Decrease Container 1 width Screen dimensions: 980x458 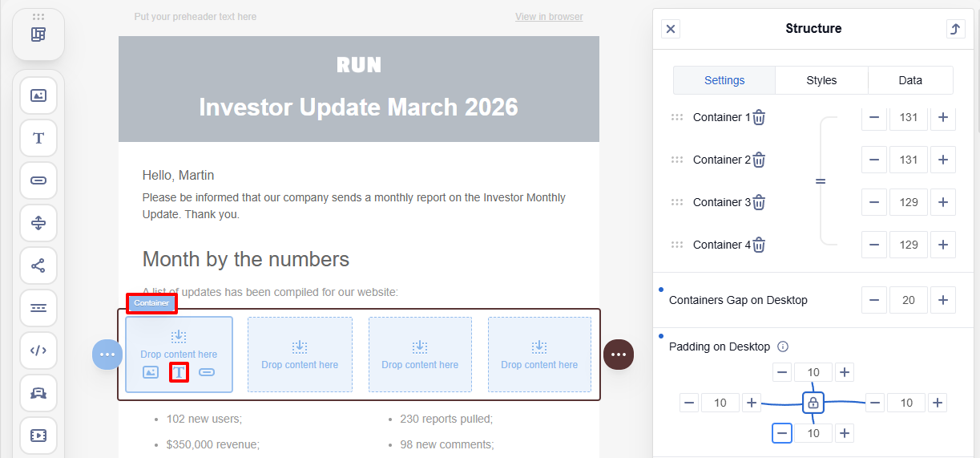pos(874,117)
